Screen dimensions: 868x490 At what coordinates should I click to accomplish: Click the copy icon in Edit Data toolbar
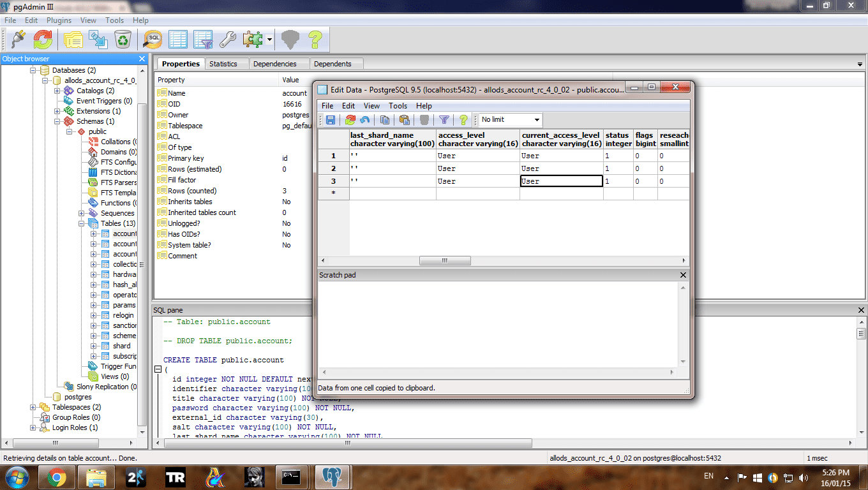pyautogui.click(x=385, y=119)
